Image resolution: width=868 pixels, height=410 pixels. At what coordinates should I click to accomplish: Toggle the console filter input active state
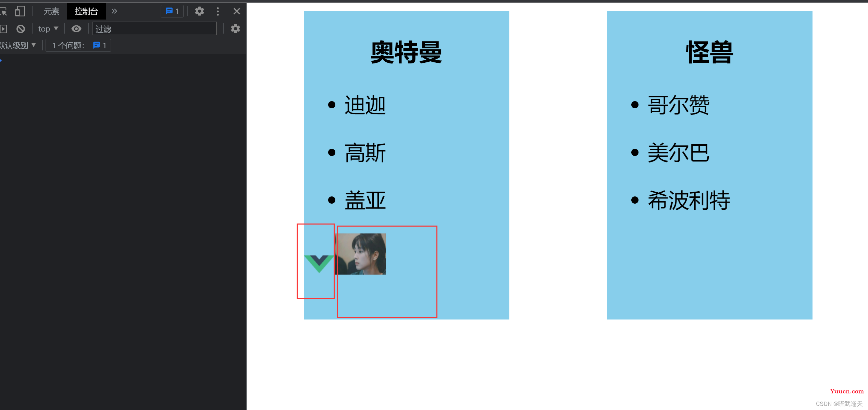pos(155,28)
